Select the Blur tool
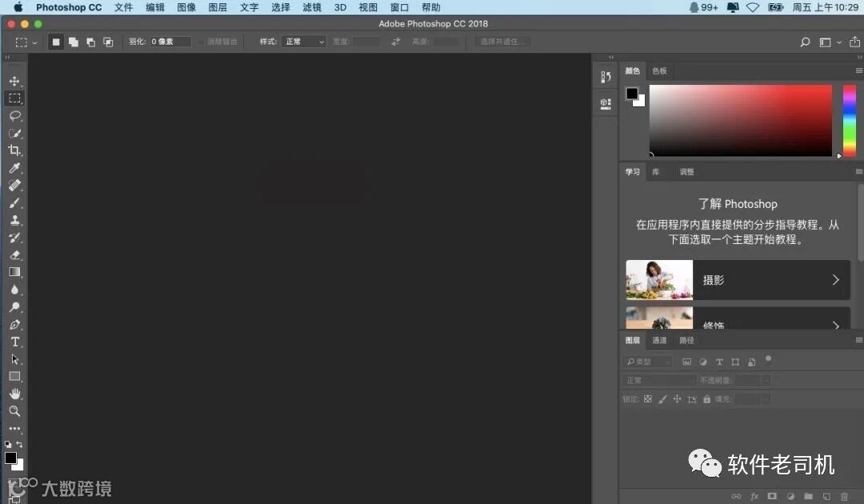The width and height of the screenshot is (864, 504). (x=15, y=290)
